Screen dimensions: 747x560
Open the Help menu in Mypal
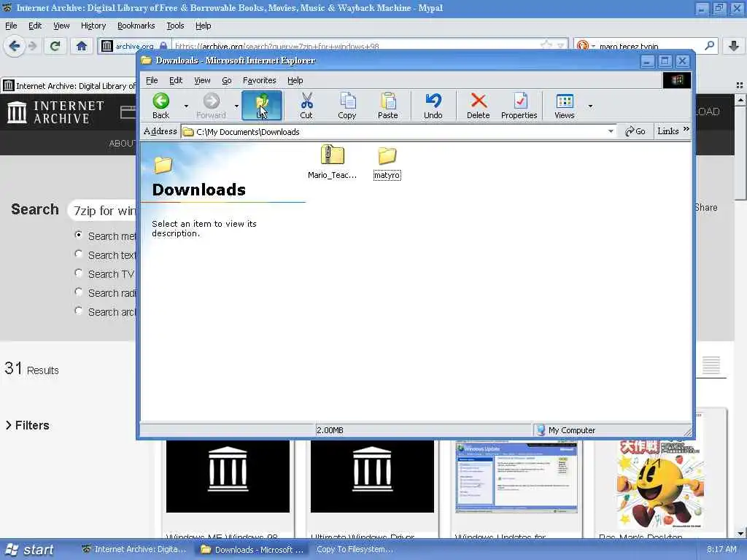(x=203, y=26)
